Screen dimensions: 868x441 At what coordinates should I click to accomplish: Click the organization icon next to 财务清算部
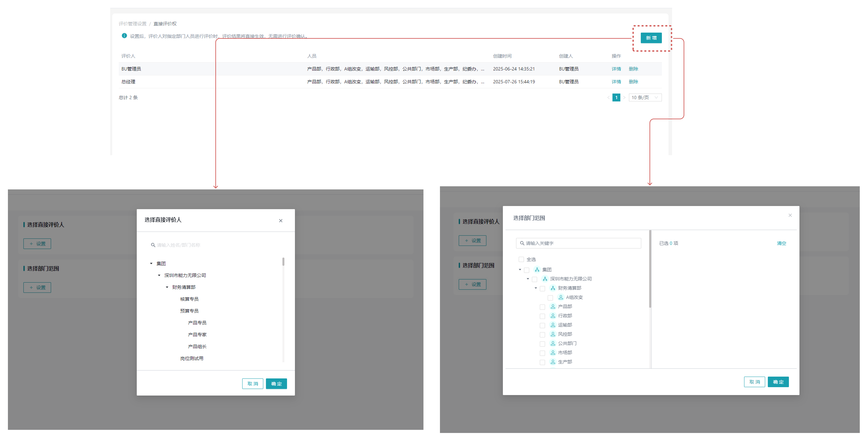[x=553, y=288]
